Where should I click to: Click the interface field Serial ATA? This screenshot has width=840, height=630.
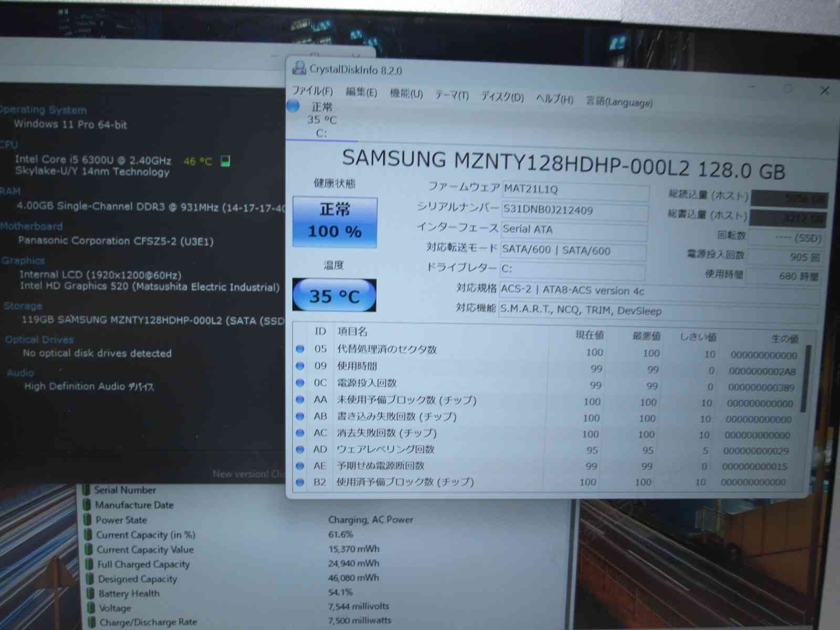(x=573, y=230)
